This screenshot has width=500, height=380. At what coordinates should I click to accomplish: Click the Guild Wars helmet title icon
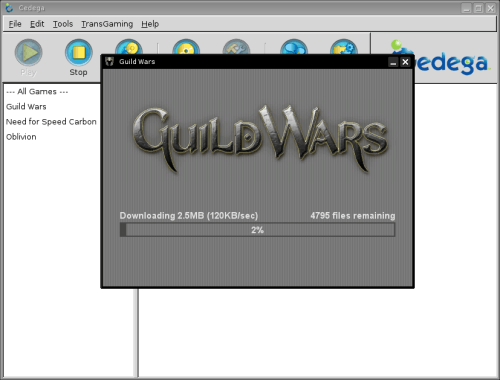point(109,62)
